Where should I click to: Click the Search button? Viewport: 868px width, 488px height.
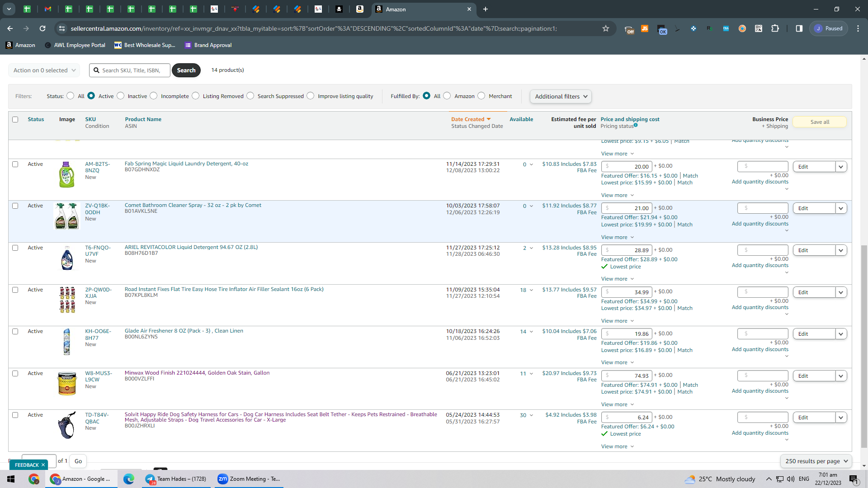pos(186,70)
